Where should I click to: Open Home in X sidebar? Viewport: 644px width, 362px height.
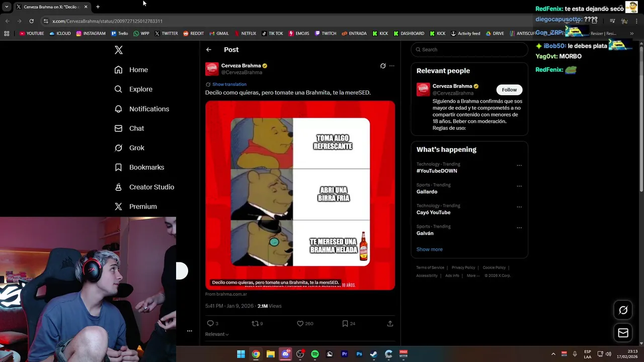131,70
